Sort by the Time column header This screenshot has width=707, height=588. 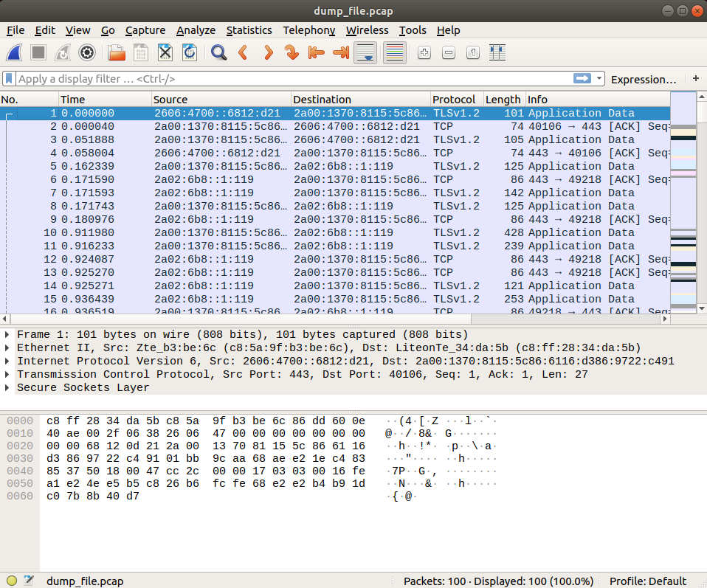tap(105, 99)
